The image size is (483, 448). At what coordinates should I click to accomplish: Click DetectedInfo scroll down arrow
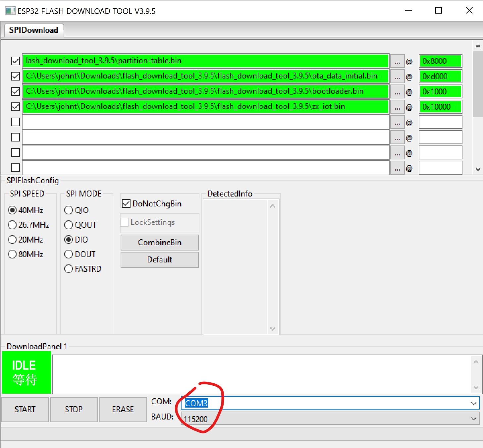coord(273,329)
